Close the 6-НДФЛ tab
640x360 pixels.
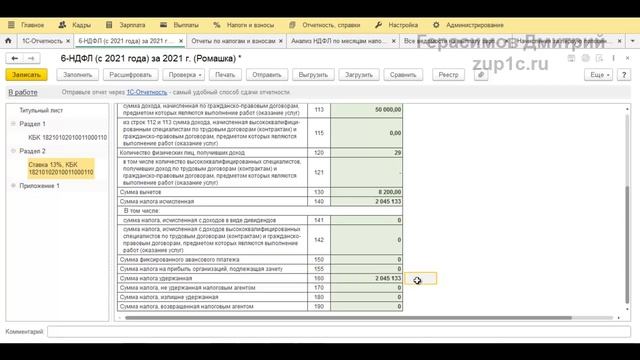click(181, 41)
